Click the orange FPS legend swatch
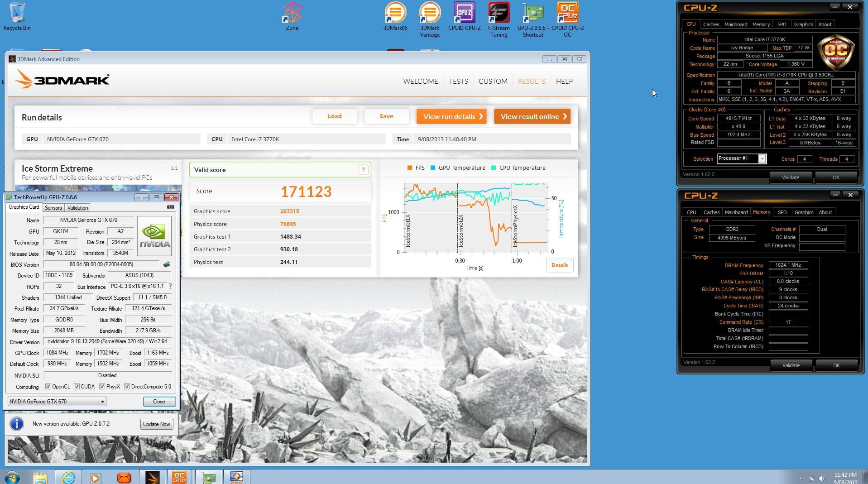The image size is (868, 484). [409, 168]
